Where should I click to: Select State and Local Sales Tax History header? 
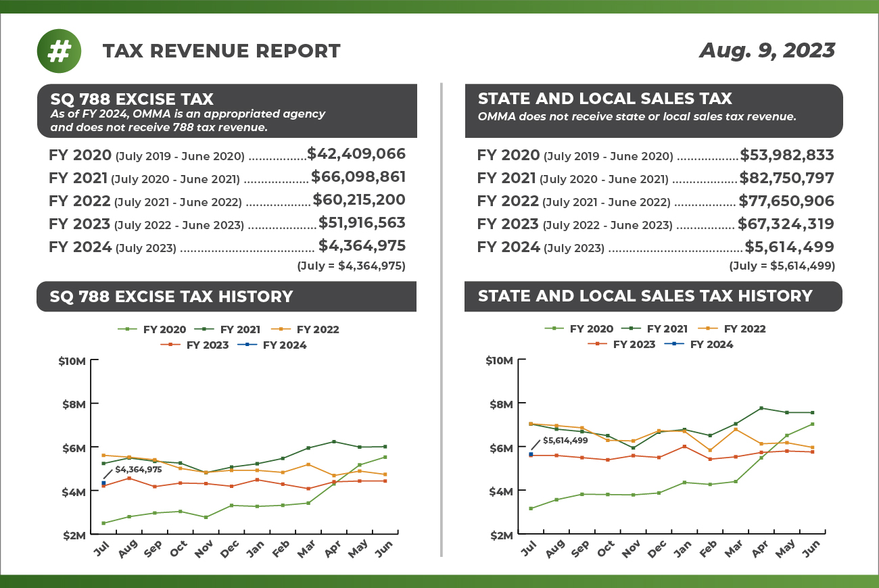[645, 296]
